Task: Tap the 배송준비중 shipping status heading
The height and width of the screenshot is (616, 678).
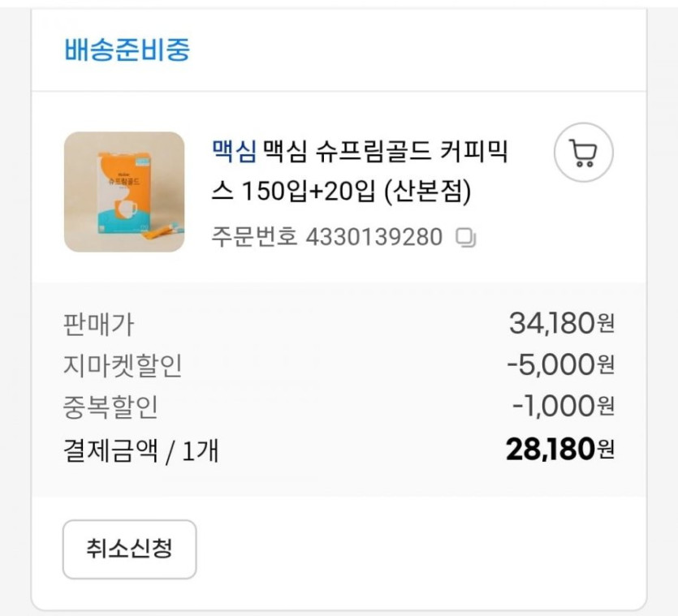Action: pyautogui.click(x=127, y=50)
